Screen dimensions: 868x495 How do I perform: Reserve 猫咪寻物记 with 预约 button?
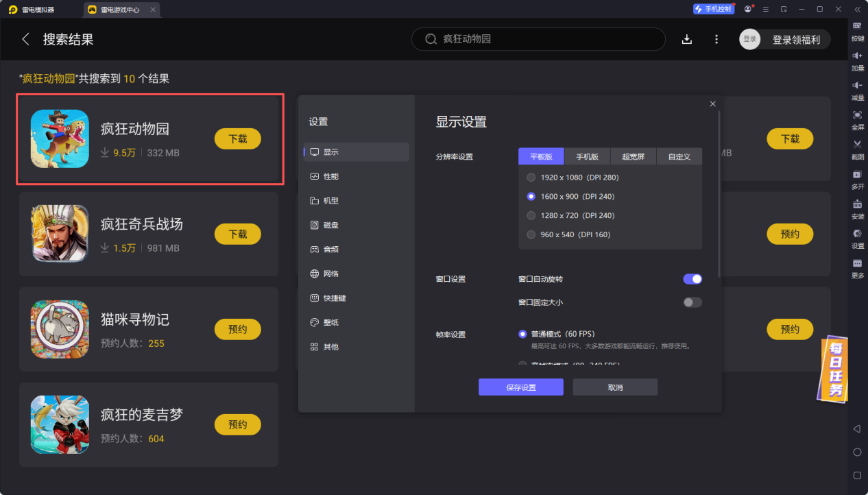(x=238, y=329)
